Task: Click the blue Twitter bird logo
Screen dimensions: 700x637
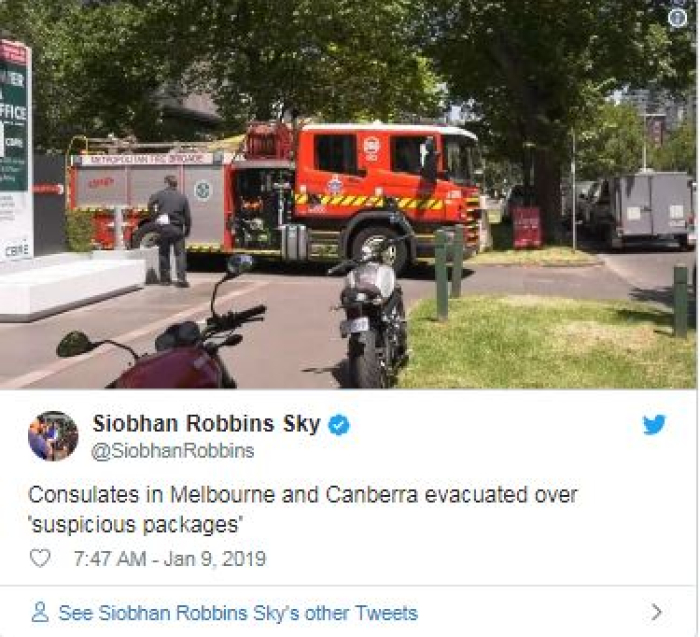Action: 654,424
